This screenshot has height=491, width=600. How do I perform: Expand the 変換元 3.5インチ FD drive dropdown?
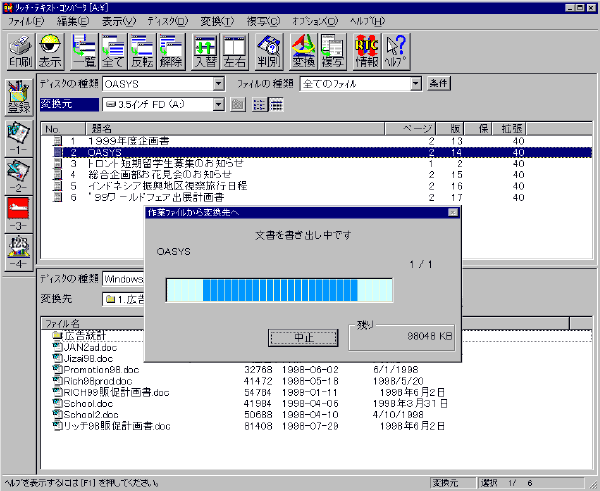pos(218,104)
